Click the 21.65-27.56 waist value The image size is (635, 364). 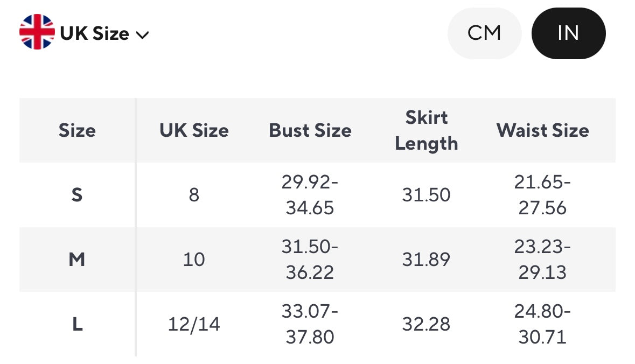pyautogui.click(x=543, y=195)
